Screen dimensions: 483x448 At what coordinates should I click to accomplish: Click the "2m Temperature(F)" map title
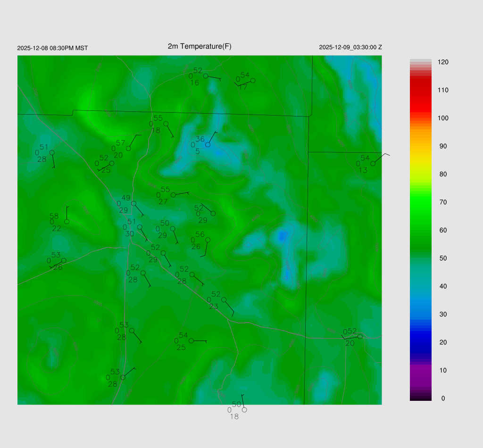pyautogui.click(x=200, y=46)
